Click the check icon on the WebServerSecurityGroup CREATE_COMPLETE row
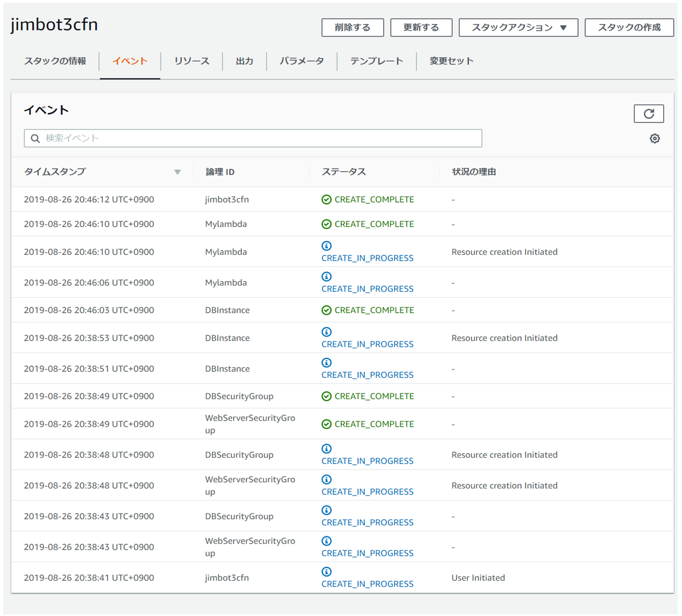 (327, 424)
